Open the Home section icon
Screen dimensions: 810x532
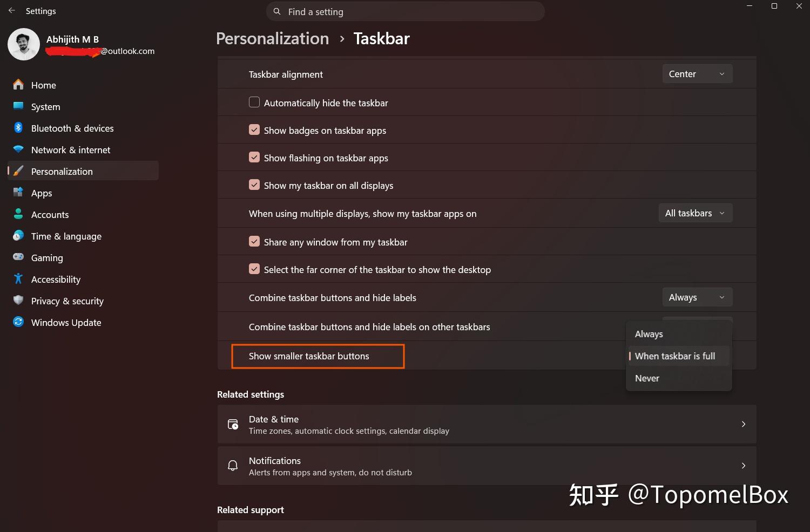tap(18, 85)
